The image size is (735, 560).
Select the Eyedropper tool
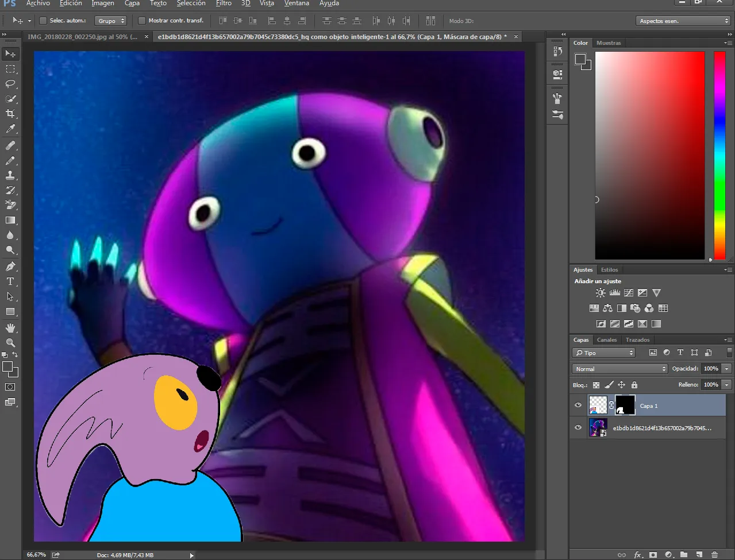10,129
